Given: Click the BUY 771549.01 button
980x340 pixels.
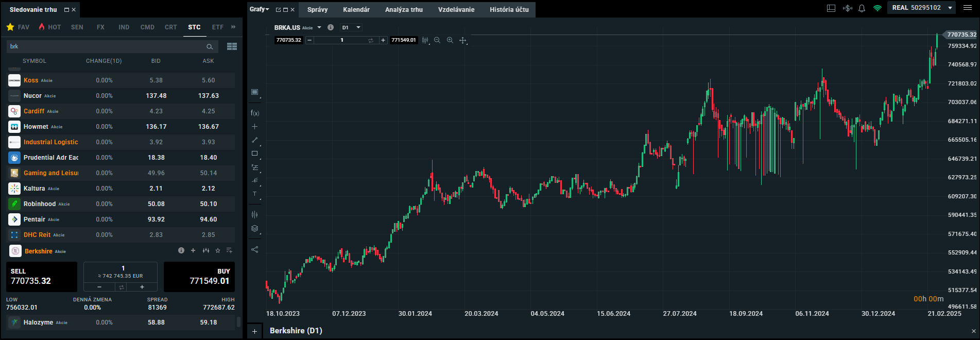Looking at the screenshot, I should (199, 277).
